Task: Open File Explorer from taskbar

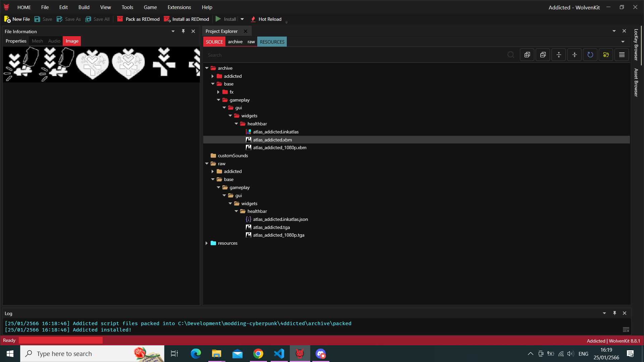Action: pyautogui.click(x=217, y=354)
